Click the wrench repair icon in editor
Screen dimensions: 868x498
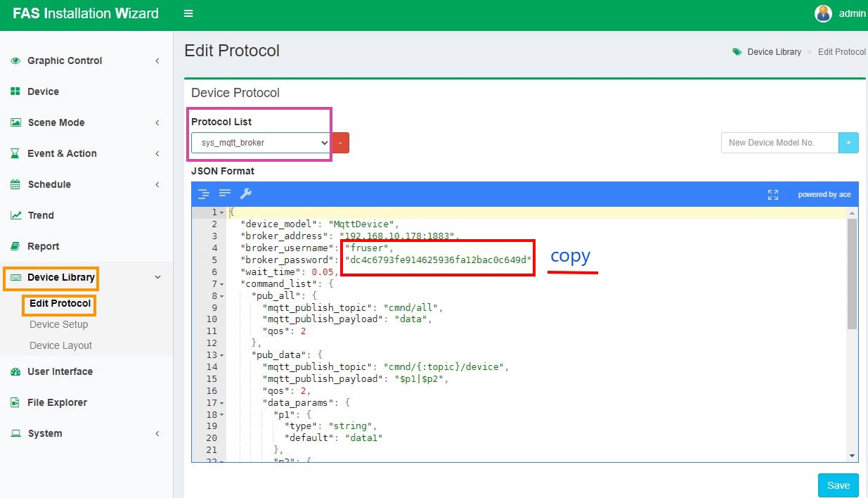pyautogui.click(x=246, y=194)
